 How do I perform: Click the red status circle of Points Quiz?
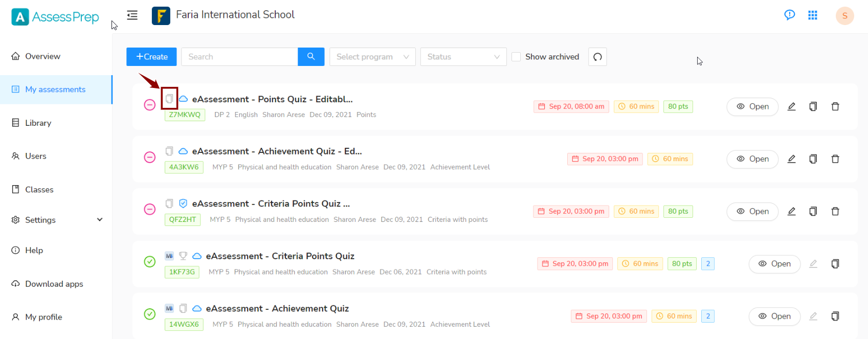click(x=149, y=105)
